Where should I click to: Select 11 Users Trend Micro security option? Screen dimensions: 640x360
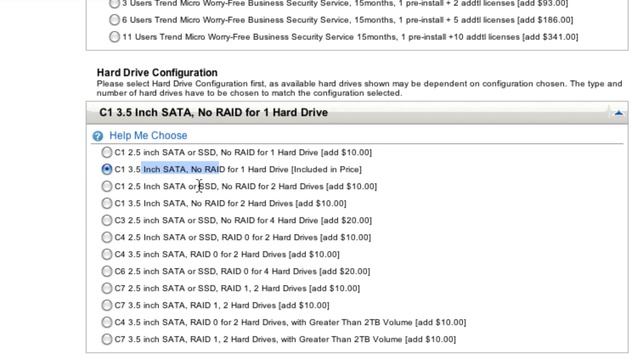click(x=114, y=37)
